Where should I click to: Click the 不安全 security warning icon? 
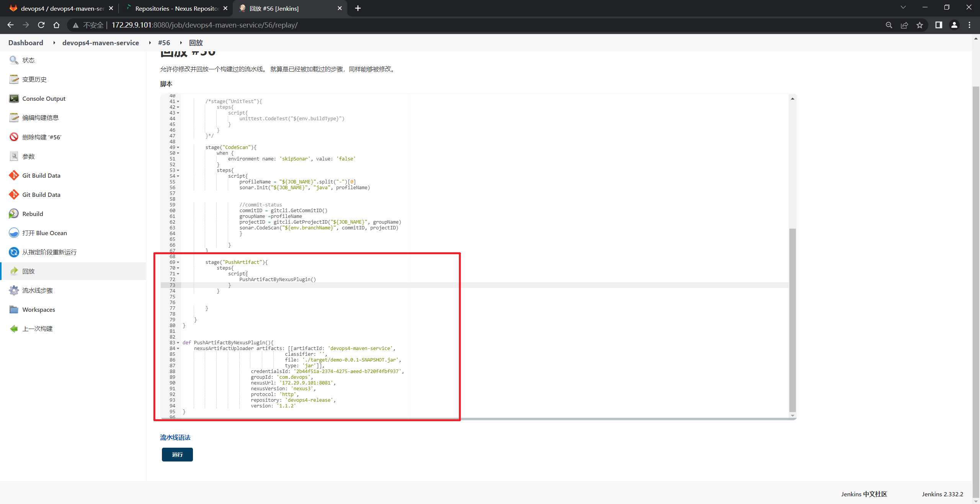[x=76, y=25]
